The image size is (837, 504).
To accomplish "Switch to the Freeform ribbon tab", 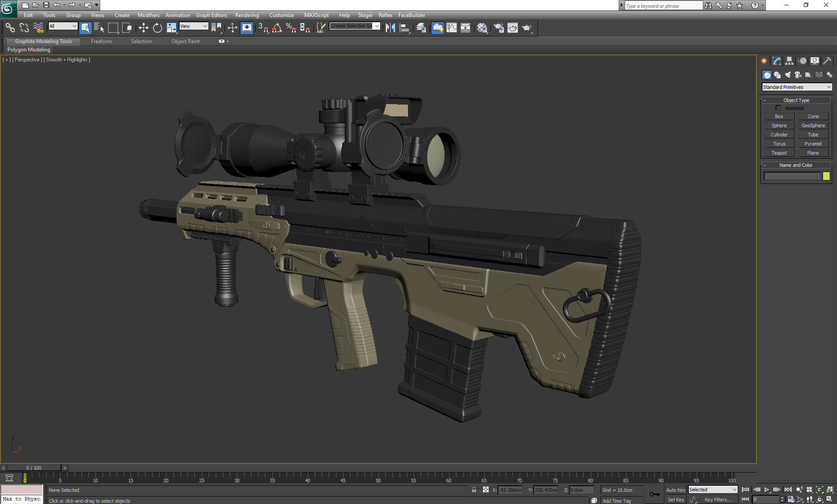I will pyautogui.click(x=102, y=41).
